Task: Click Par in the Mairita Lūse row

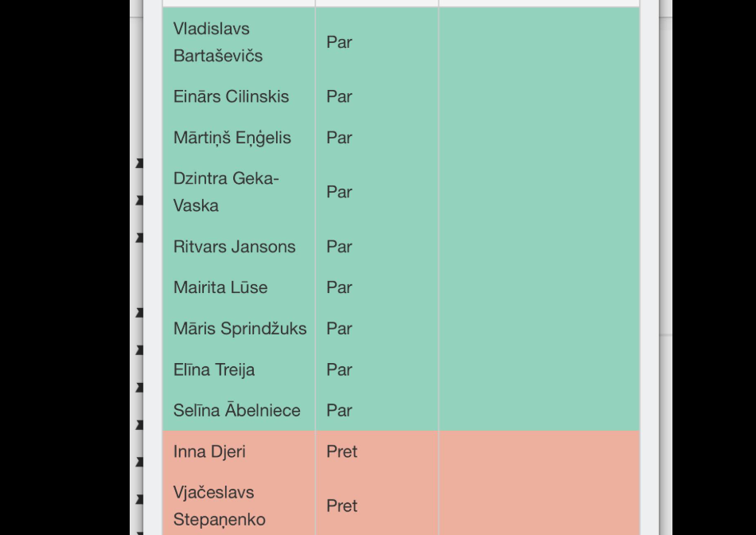Action: click(339, 287)
